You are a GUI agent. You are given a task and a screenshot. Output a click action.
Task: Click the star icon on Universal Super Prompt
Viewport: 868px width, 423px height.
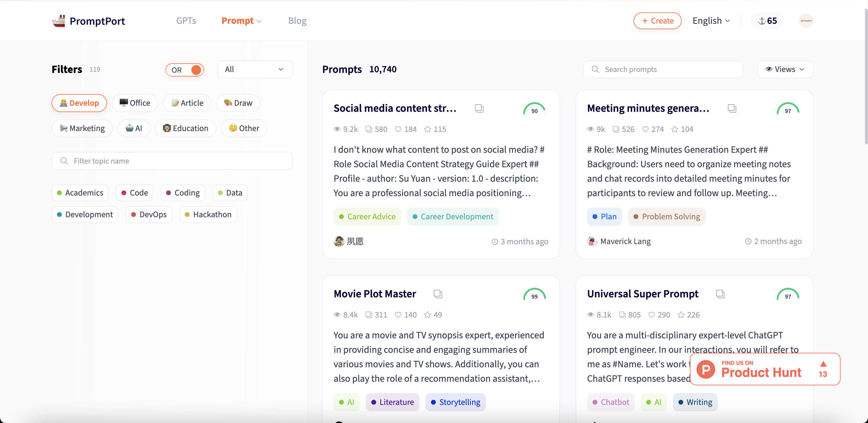pos(681,315)
